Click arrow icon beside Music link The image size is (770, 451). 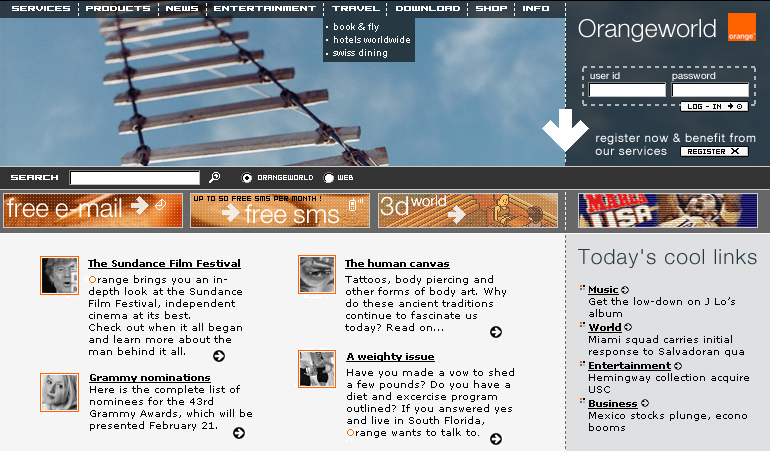pyautogui.click(x=625, y=290)
